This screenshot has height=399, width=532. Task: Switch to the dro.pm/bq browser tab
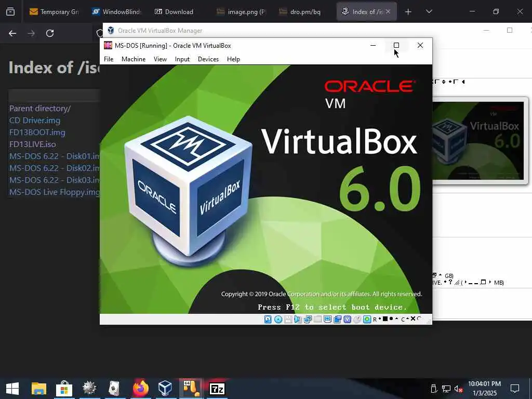click(303, 12)
